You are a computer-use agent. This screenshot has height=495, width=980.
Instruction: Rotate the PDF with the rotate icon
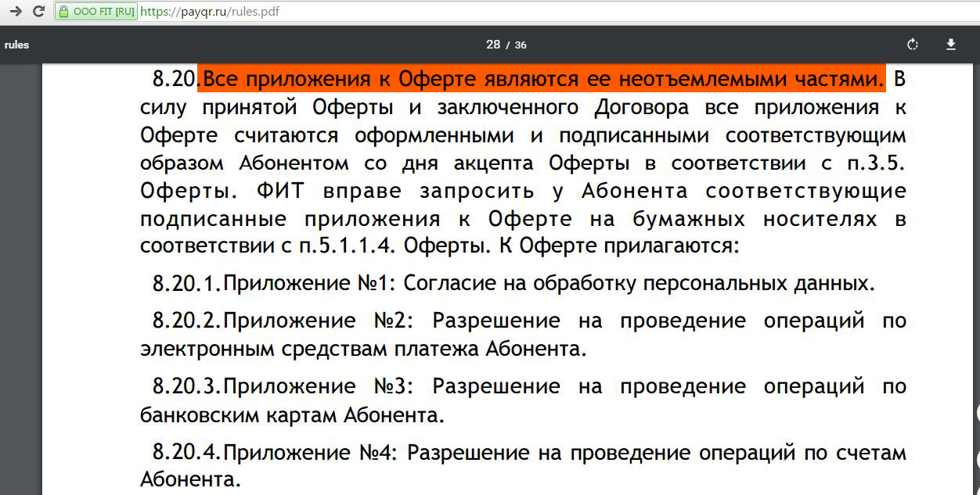912,45
